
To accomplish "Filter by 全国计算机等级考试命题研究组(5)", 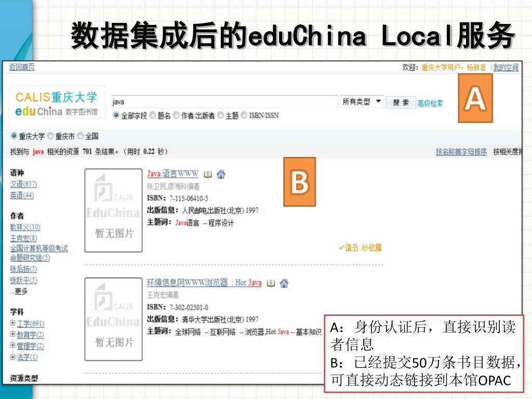I will click(x=38, y=253).
